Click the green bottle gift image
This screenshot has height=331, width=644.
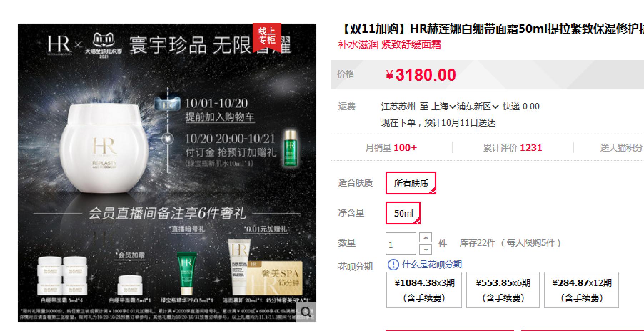290,149
